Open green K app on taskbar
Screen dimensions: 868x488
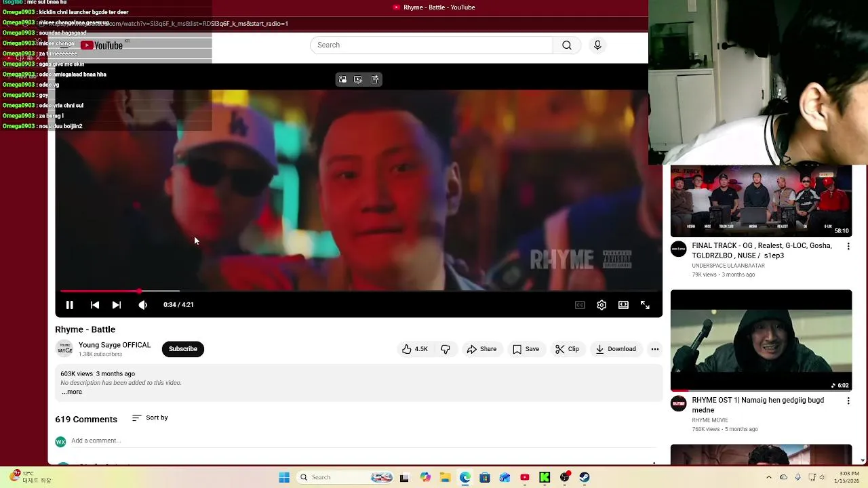point(545,477)
